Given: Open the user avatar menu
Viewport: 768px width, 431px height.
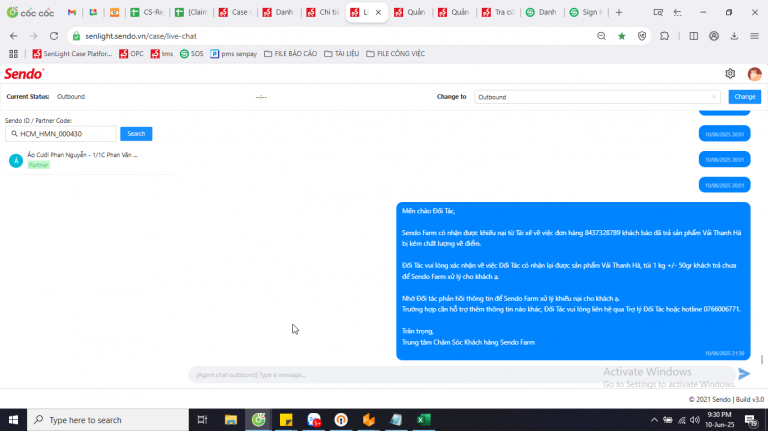Looking at the screenshot, I should (754, 74).
